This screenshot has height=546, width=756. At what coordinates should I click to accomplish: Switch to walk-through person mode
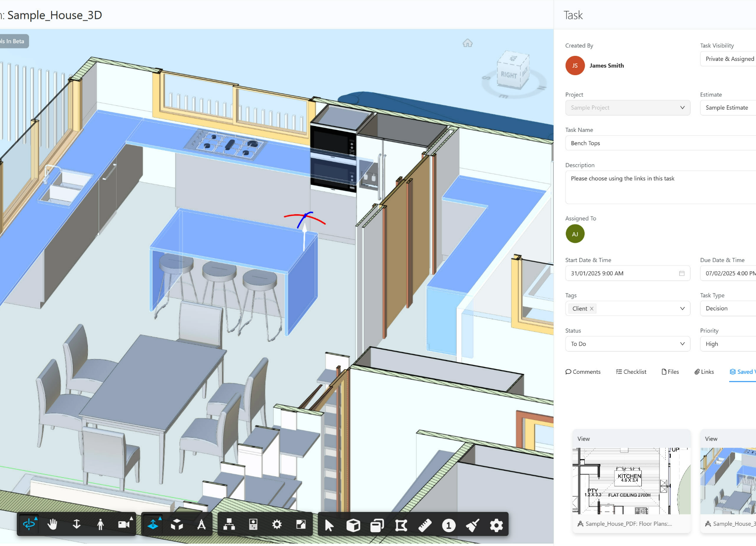point(100,524)
